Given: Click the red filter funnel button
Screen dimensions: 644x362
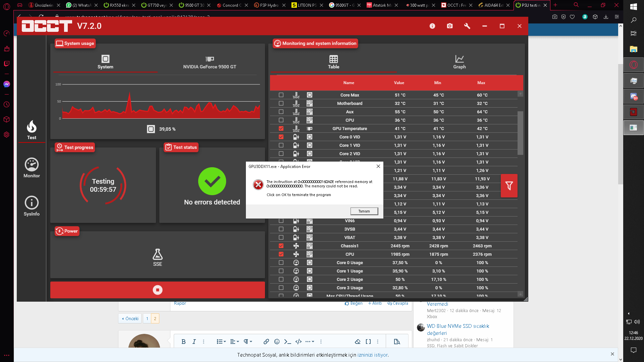Looking at the screenshot, I should (x=509, y=186).
